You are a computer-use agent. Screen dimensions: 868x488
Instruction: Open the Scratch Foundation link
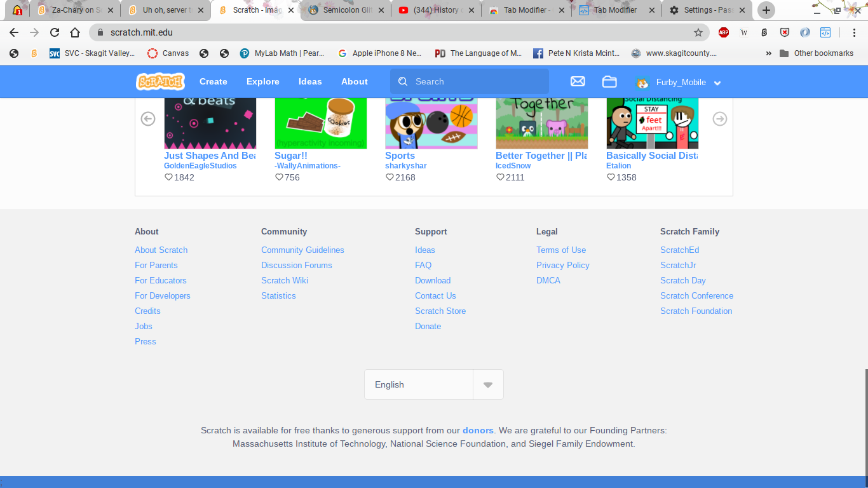[696, 311]
